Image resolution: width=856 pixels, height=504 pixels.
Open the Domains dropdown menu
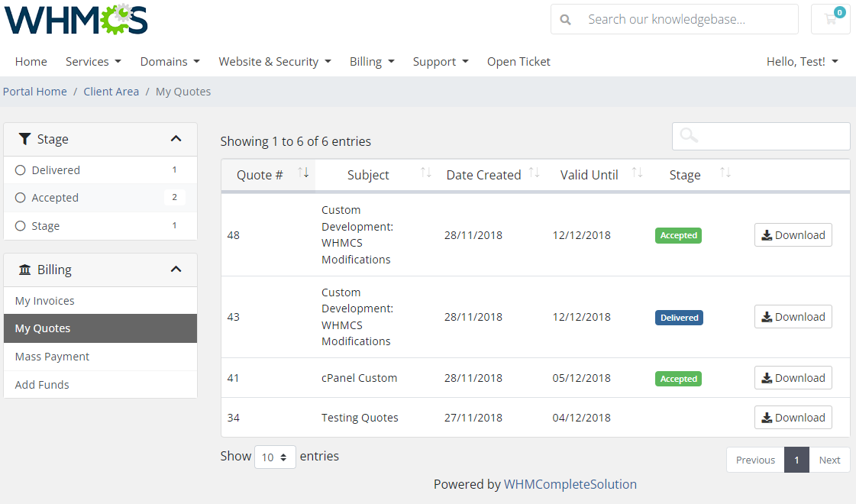click(x=170, y=62)
